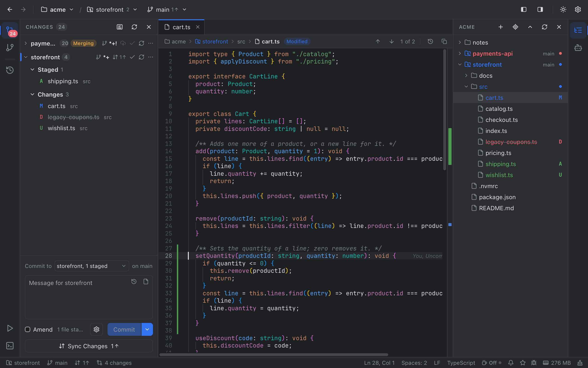
Task: Open commit target dropdown storefront, 1 staged
Action: click(92, 266)
